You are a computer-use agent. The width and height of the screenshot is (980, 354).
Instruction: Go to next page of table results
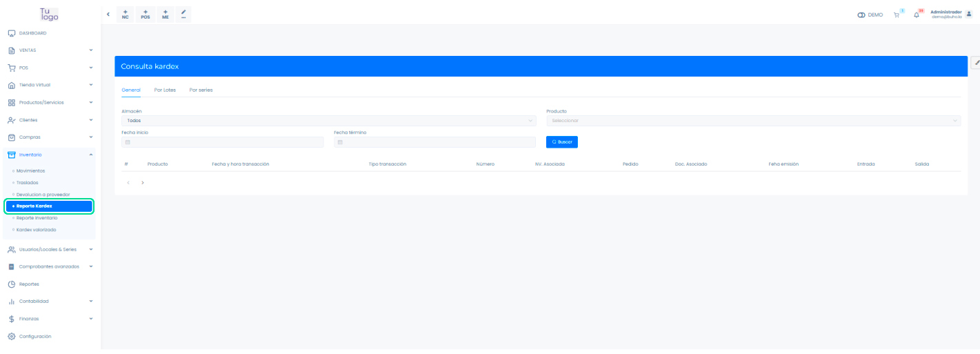point(143,183)
